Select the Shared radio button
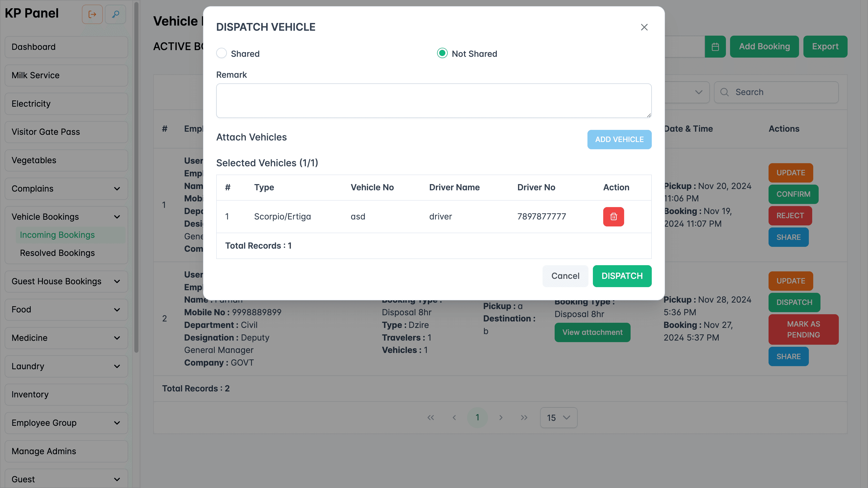Viewport: 868px width, 488px height. point(221,53)
